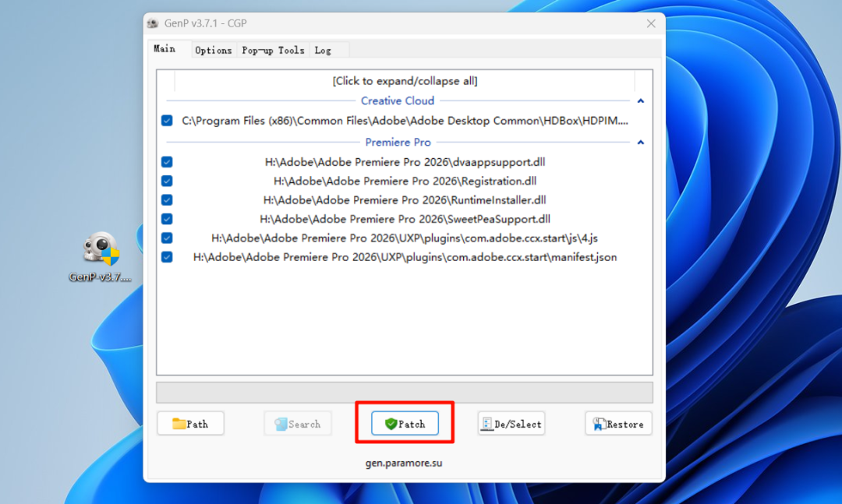Click the Restore save icon
Viewport: 842px width, 504px height.
click(x=598, y=424)
